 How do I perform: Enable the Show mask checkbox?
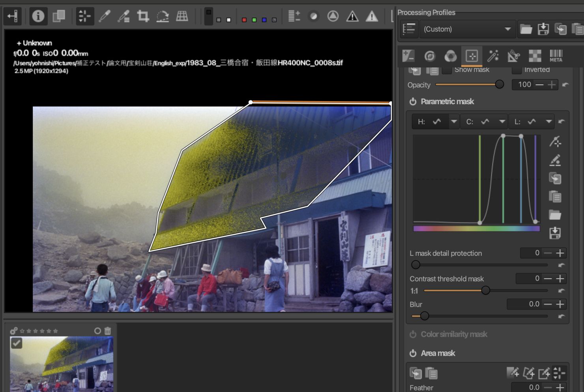point(447,70)
